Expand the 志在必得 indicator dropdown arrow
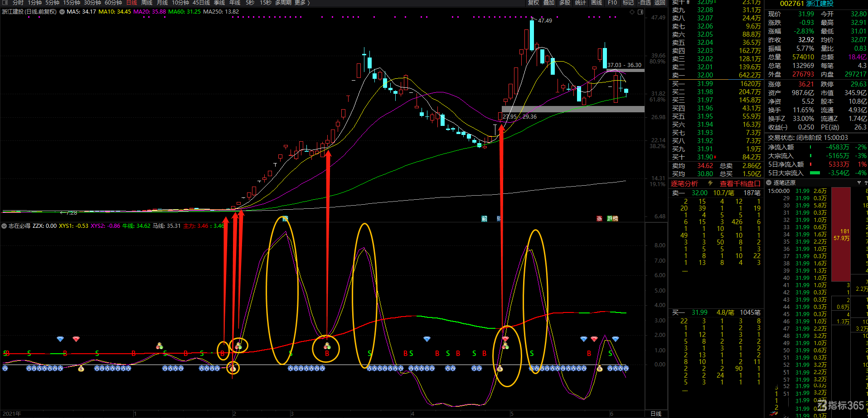The image size is (868, 418). 4,226
